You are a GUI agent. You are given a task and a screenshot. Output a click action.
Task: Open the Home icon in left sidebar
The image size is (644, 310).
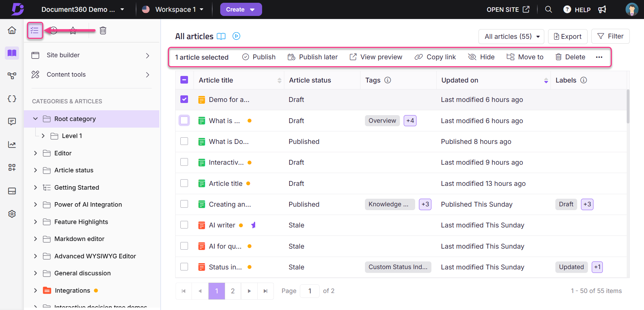coord(12,30)
